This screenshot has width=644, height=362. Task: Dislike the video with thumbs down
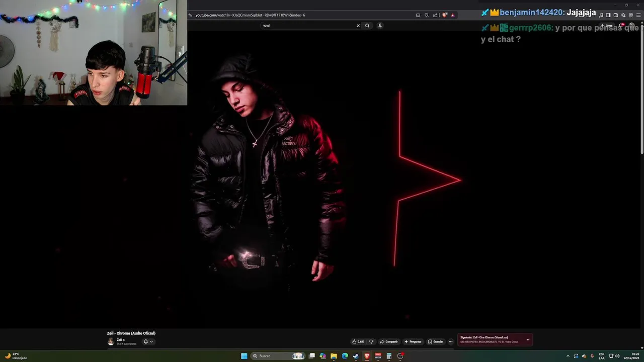371,341
